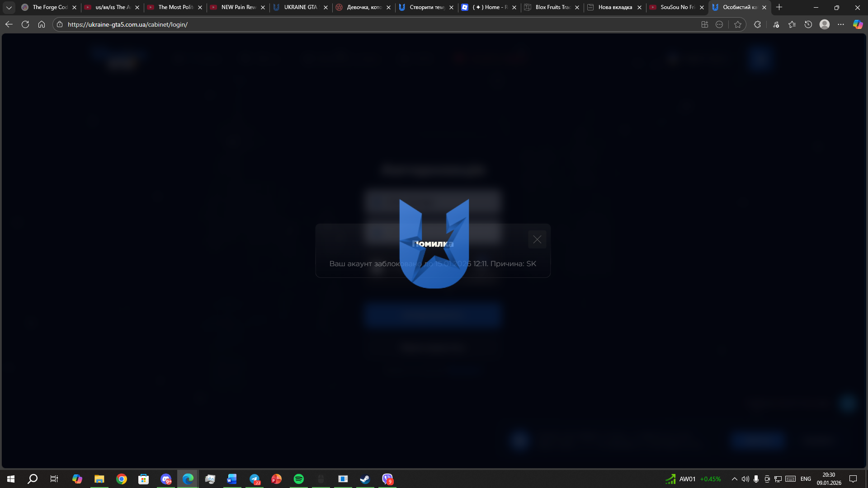
Task: Switch to NEW Pain Rew tab
Action: pos(238,7)
